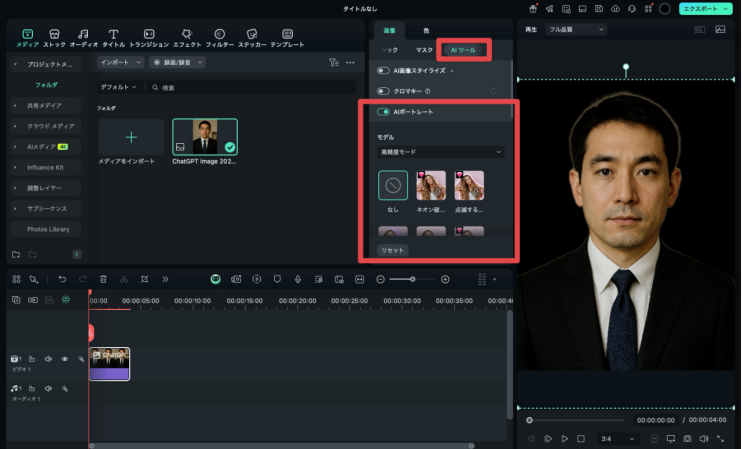Open the エフェクト (Effects) panel
The width and height of the screenshot is (742, 449).
pos(186,34)
